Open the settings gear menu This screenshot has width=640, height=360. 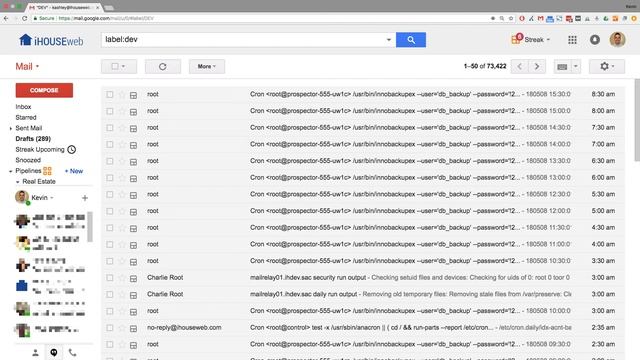click(x=607, y=67)
